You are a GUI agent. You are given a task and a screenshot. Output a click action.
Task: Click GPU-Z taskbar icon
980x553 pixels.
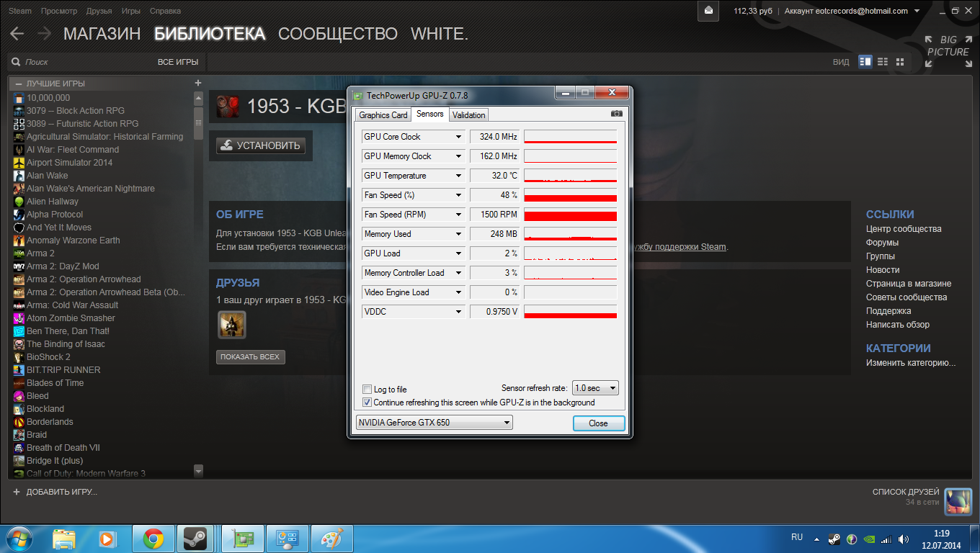[243, 538]
